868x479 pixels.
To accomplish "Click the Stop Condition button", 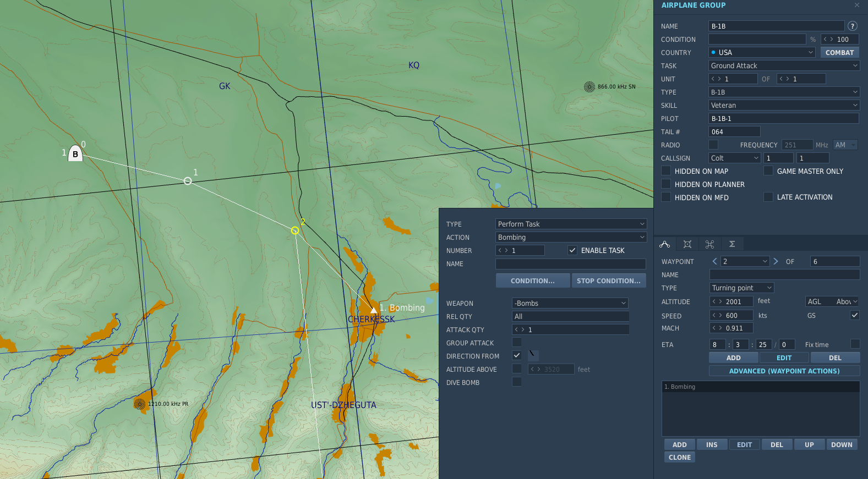I will [x=609, y=280].
